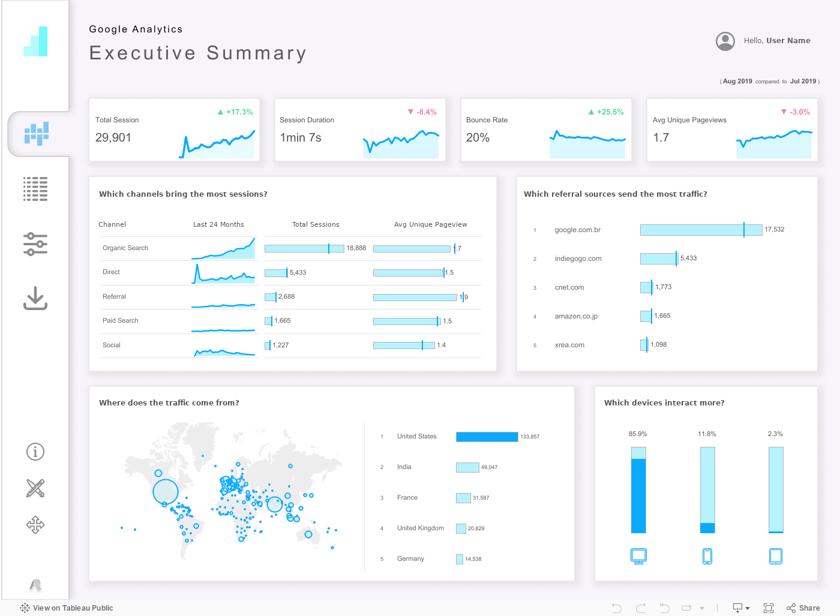Screen dimensions: 840x616
Task: Select indiegogo.com referral source
Action: coord(578,259)
